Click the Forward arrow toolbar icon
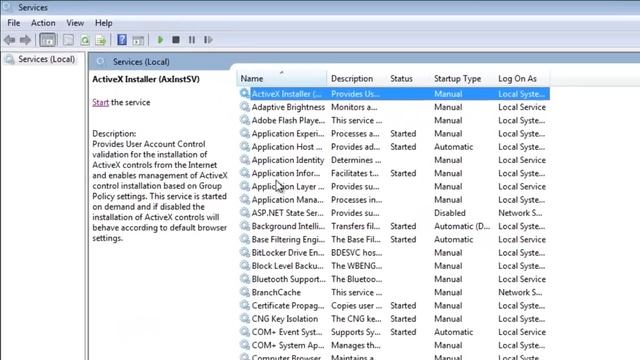The height and width of the screenshot is (360, 640). 25,40
